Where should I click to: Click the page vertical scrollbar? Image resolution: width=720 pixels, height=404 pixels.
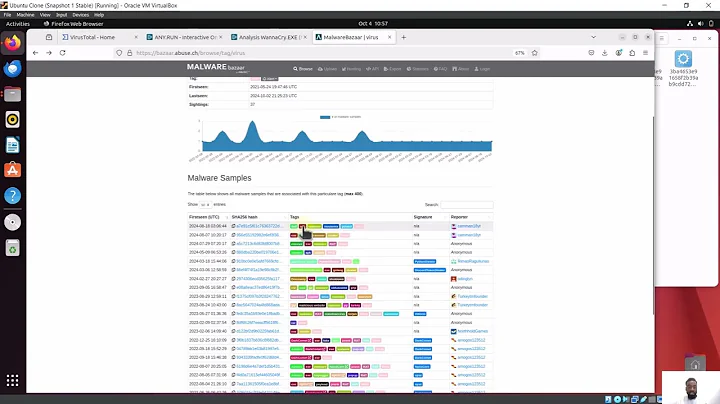coord(652,216)
